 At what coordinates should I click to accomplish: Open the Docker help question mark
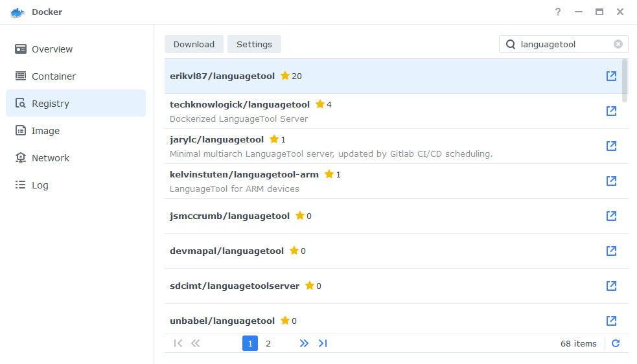[x=558, y=12]
